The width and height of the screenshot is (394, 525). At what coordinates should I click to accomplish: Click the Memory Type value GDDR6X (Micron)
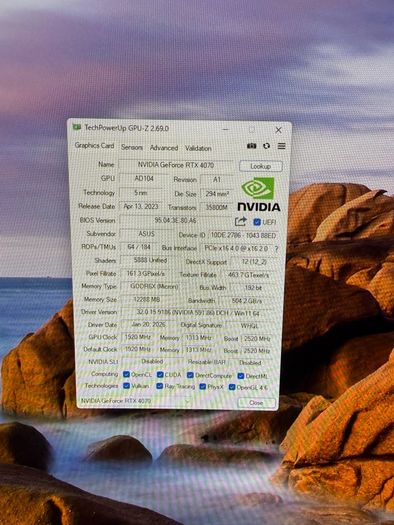click(x=154, y=287)
